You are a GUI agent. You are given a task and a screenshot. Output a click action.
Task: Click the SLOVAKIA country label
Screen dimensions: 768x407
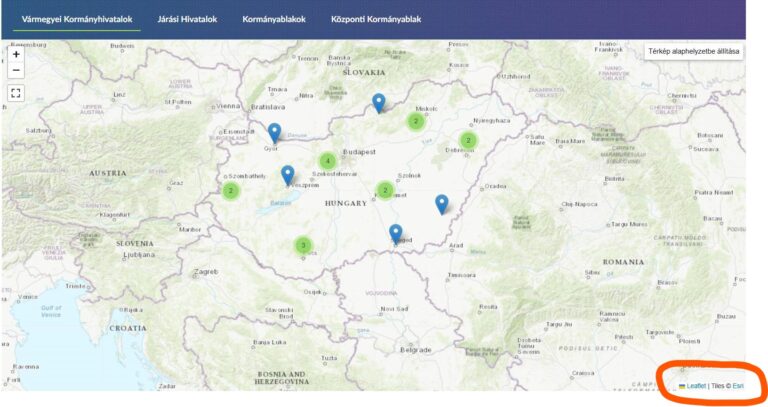point(364,72)
